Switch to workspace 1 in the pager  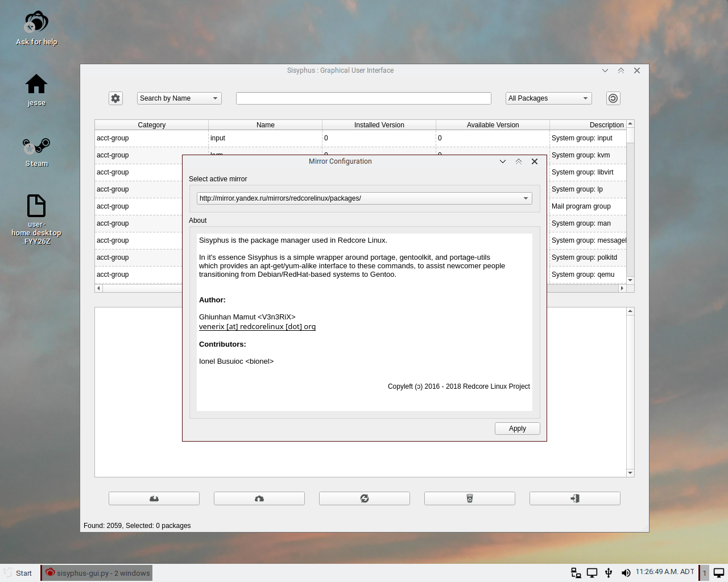coord(704,573)
